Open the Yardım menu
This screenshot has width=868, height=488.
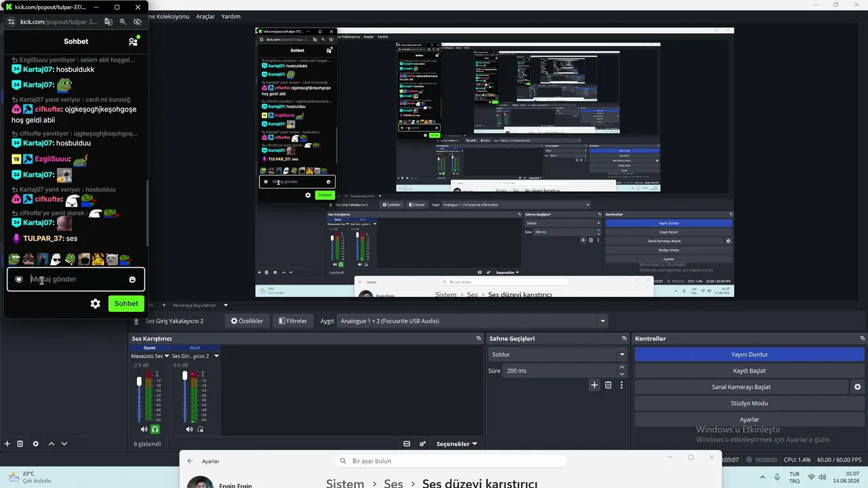tap(231, 16)
